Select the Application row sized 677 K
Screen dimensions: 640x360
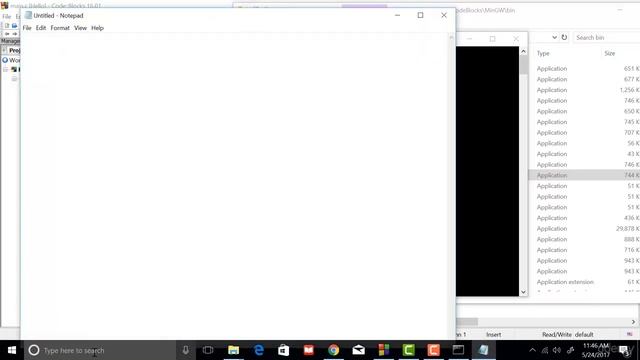(584, 79)
